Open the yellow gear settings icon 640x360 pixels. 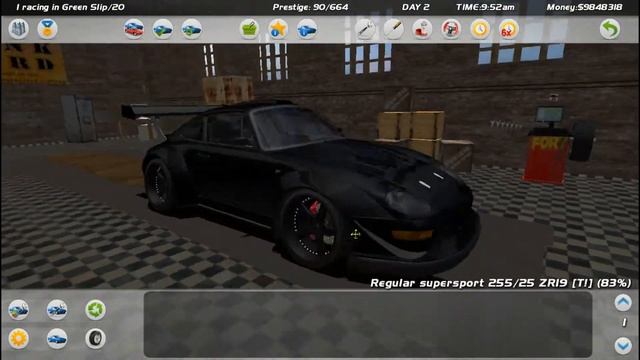pos(19,338)
